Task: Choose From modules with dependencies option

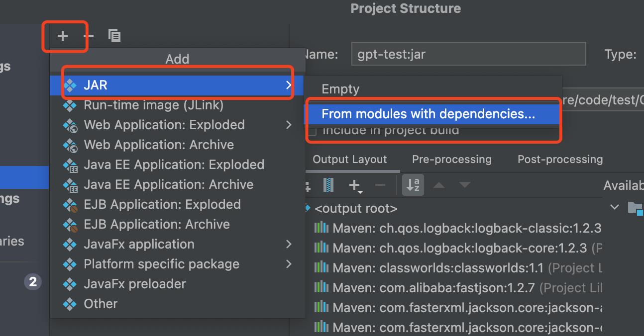Action: (428, 114)
